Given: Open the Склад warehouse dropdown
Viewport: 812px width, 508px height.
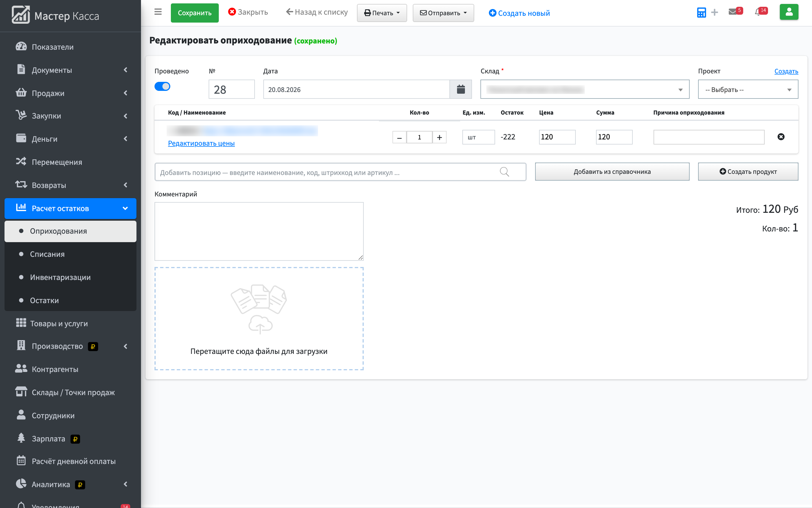Looking at the screenshot, I should coord(584,89).
